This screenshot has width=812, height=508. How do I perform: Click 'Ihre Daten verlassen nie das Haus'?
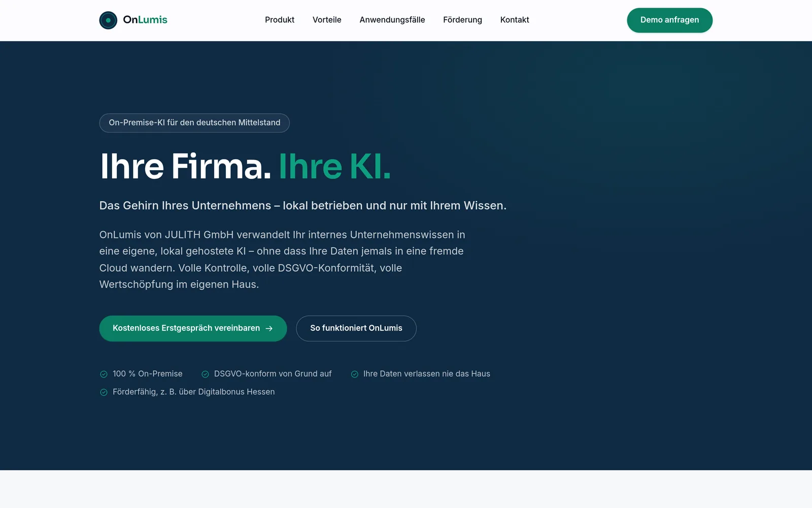[427, 374]
